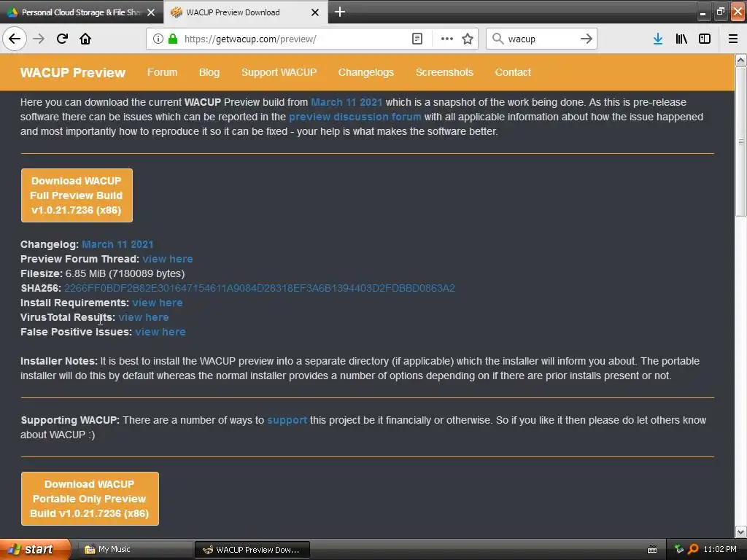This screenshot has width=747, height=560.
Task: Click the taskbar on-screen keyboard icon
Action: point(652,550)
